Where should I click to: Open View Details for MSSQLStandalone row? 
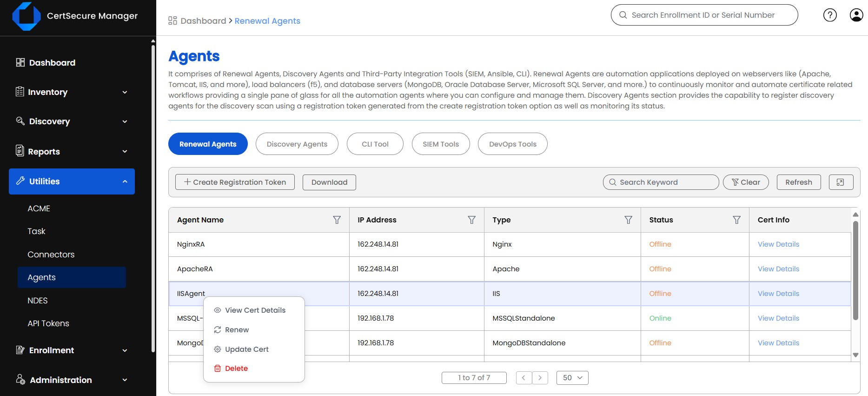778,318
